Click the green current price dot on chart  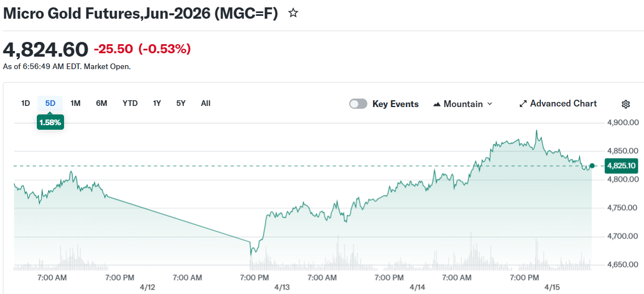pos(592,166)
